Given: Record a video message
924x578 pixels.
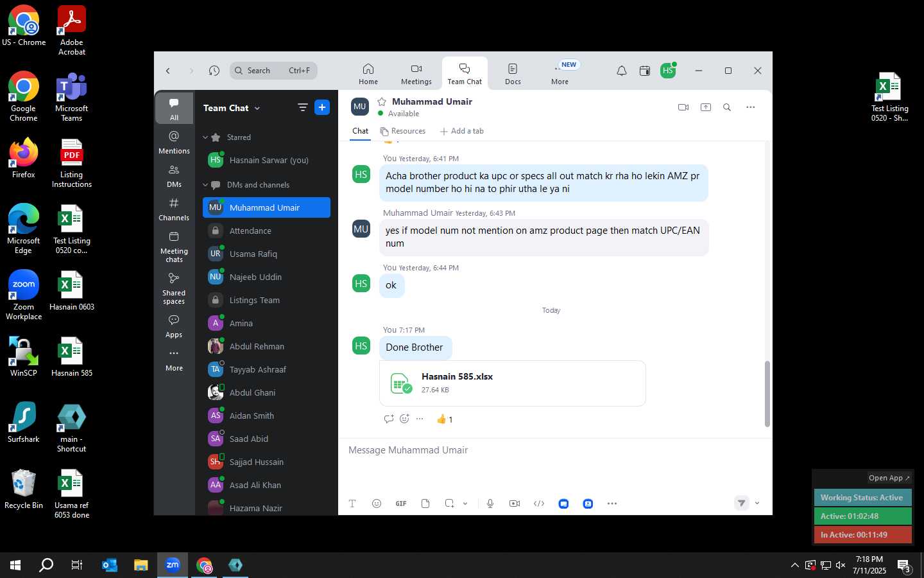Looking at the screenshot, I should [x=515, y=504].
